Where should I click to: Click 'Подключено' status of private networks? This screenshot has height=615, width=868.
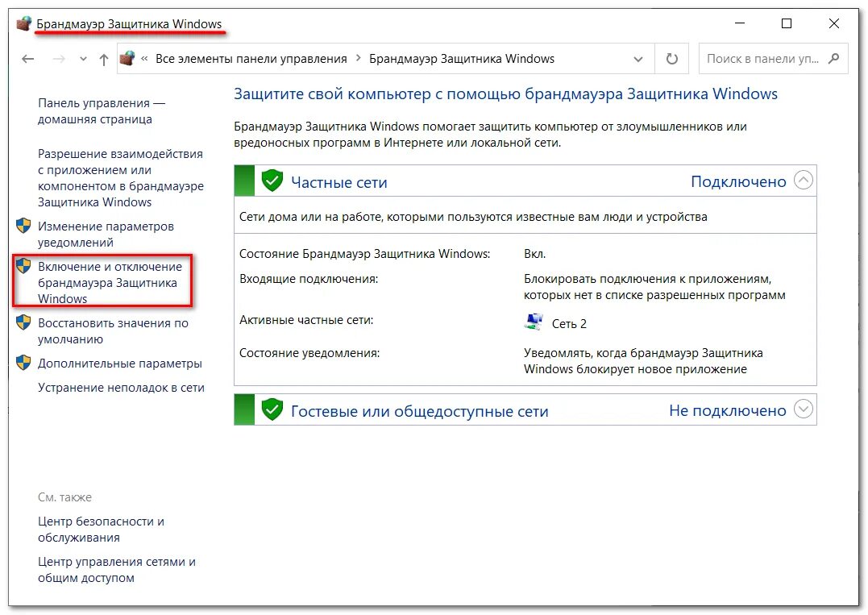tap(738, 181)
